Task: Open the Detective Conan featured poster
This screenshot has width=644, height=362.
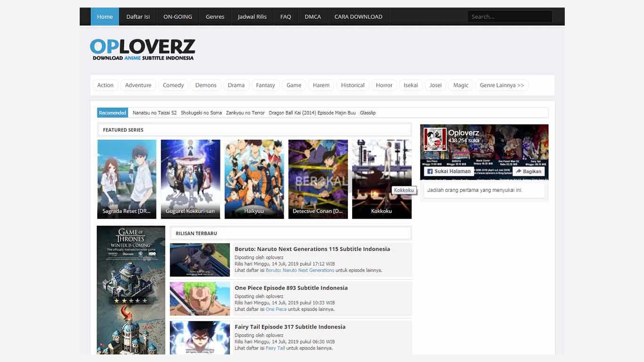Action: [x=318, y=179]
